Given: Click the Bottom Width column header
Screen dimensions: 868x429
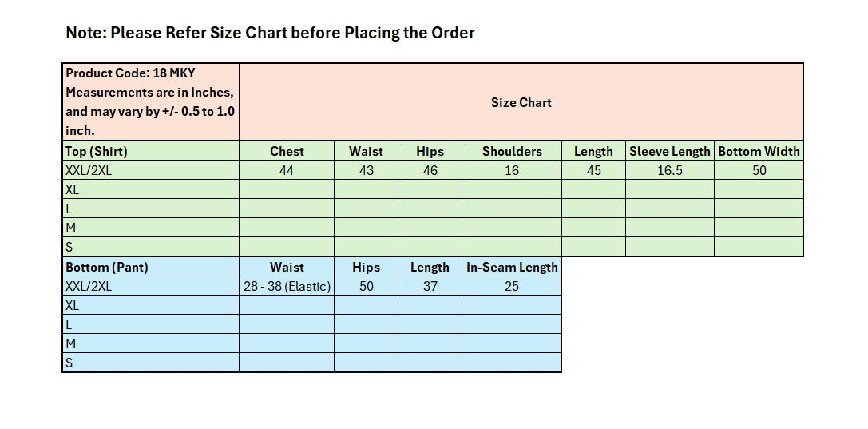Looking at the screenshot, I should (x=759, y=151).
